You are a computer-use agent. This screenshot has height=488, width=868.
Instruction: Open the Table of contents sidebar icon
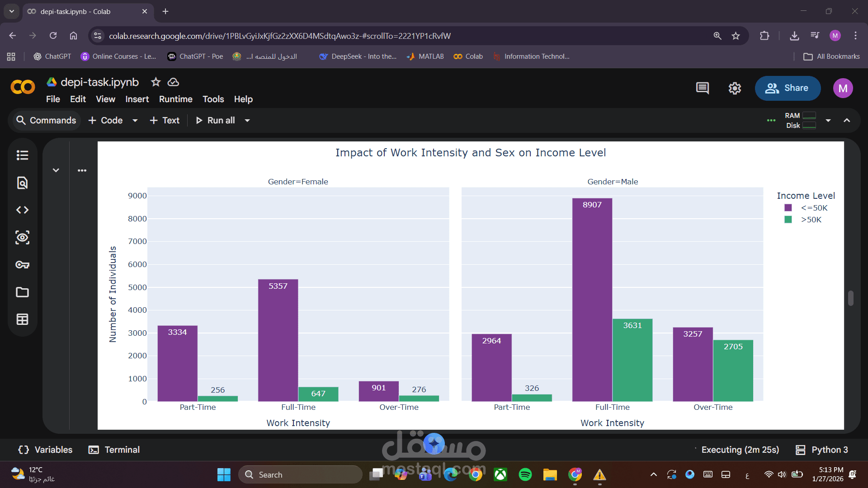[22, 155]
